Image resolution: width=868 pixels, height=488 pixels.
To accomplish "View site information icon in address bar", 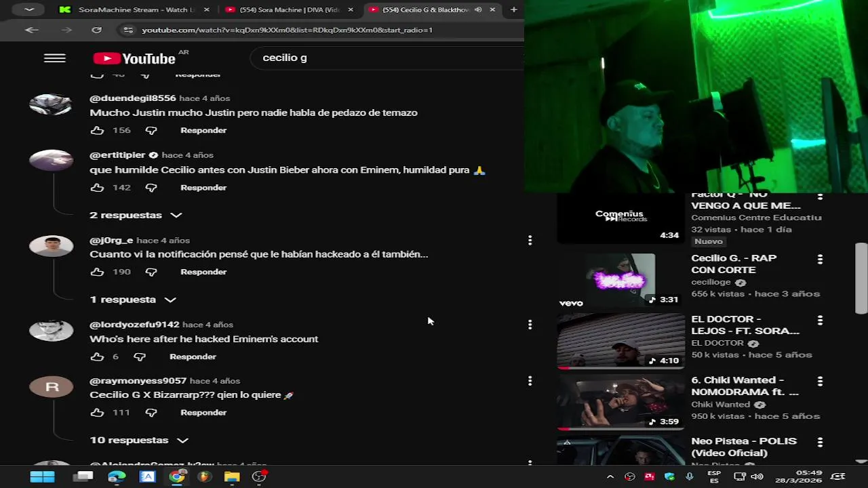I will (127, 30).
